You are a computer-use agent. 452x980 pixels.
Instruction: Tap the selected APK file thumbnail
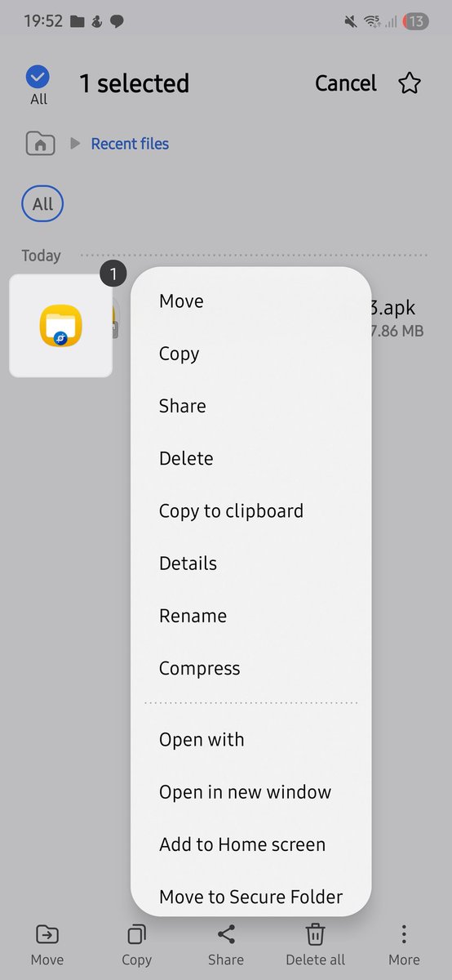click(60, 325)
